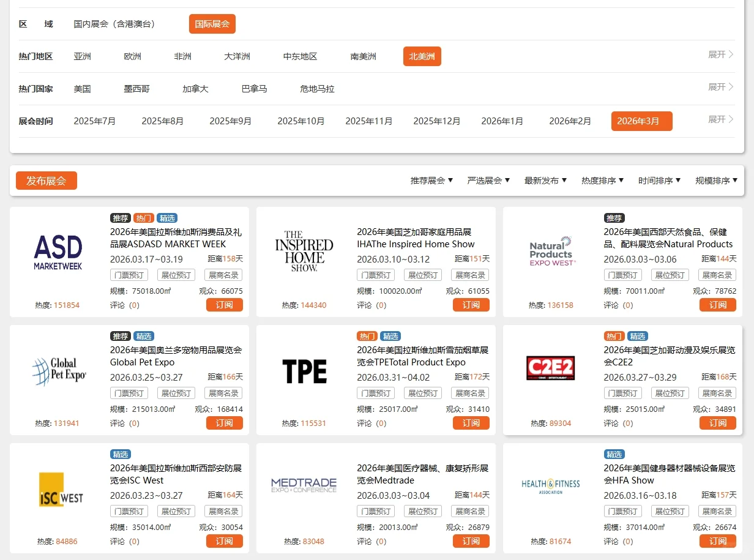Subscribe to Global Pet Expo with 订阅
The width and height of the screenshot is (754, 560).
click(x=225, y=423)
